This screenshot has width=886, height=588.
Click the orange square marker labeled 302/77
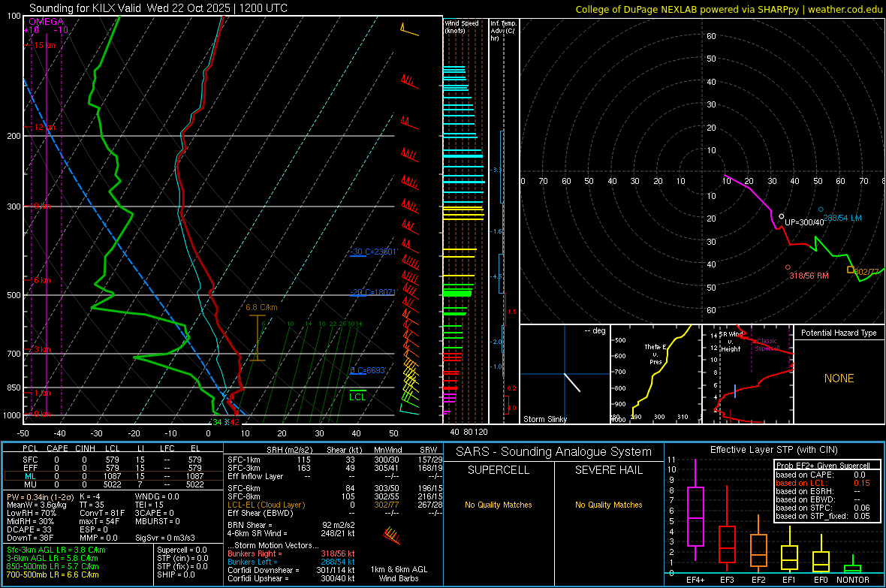click(x=851, y=270)
